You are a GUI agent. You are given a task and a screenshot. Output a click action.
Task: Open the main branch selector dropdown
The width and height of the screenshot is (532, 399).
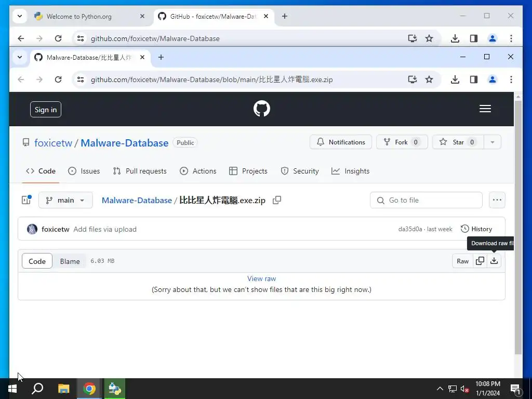point(65,200)
